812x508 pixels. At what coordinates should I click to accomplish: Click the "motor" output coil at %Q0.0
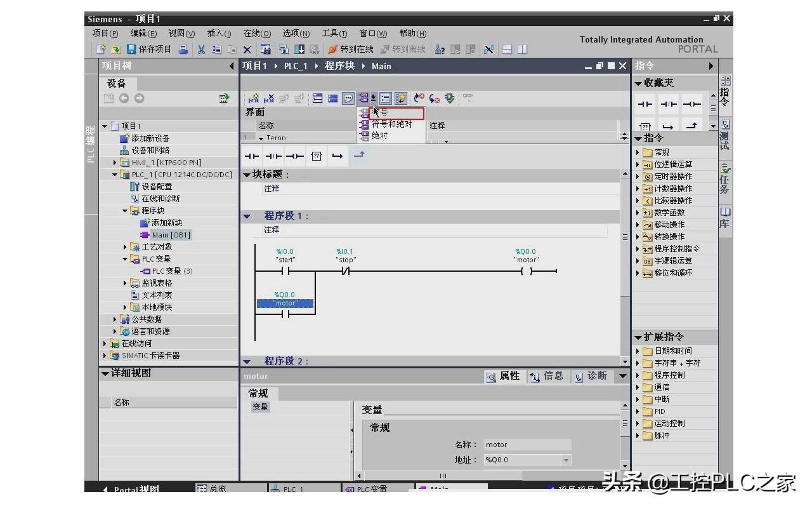pyautogui.click(x=526, y=271)
